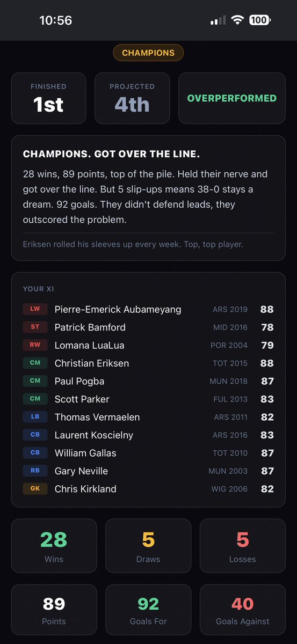Tap the 40 Goals Against tile
Viewport: 297px width, 644px height.
pos(243,611)
